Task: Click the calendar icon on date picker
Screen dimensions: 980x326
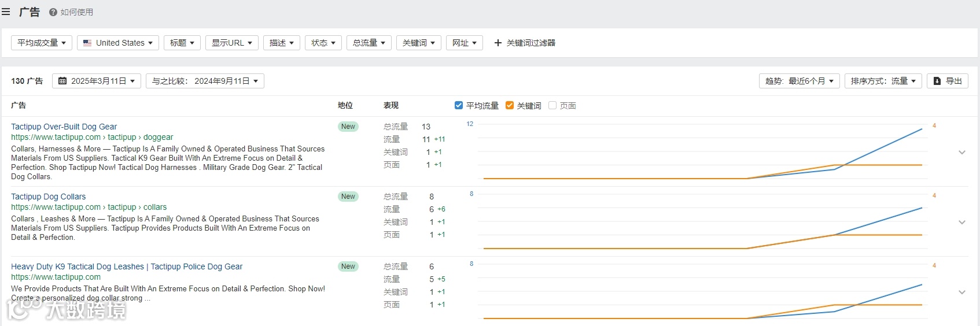Action: click(62, 81)
